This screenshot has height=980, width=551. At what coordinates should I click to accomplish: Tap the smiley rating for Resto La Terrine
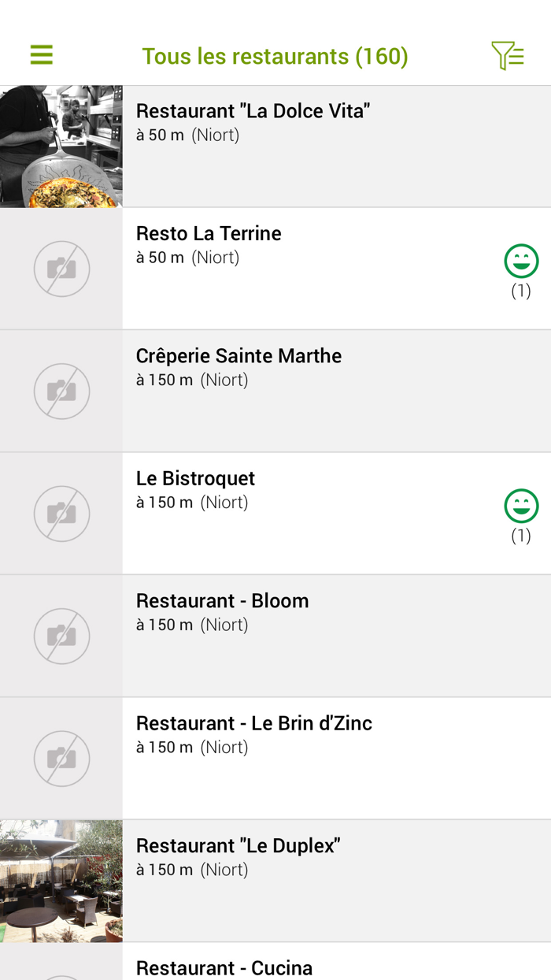coord(521,262)
